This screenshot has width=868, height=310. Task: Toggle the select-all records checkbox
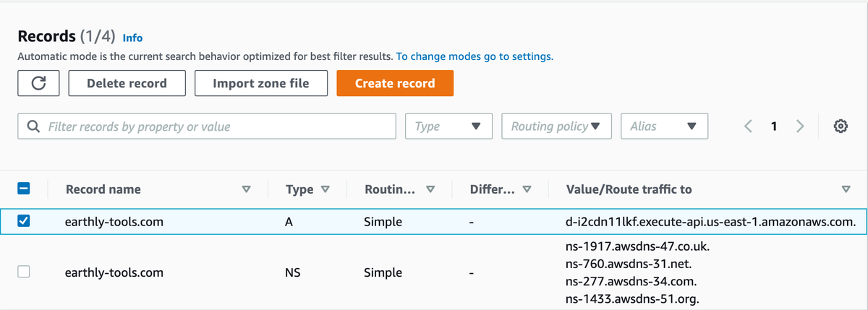[24, 189]
